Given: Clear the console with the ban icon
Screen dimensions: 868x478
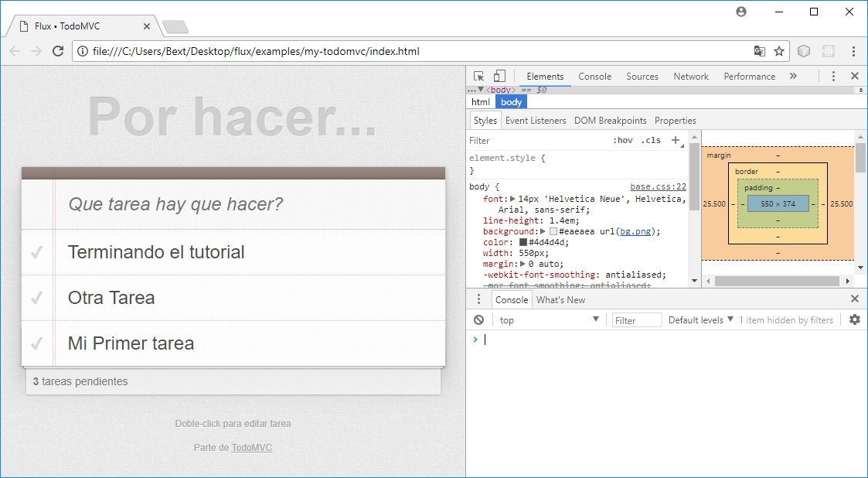Looking at the screenshot, I should point(478,319).
